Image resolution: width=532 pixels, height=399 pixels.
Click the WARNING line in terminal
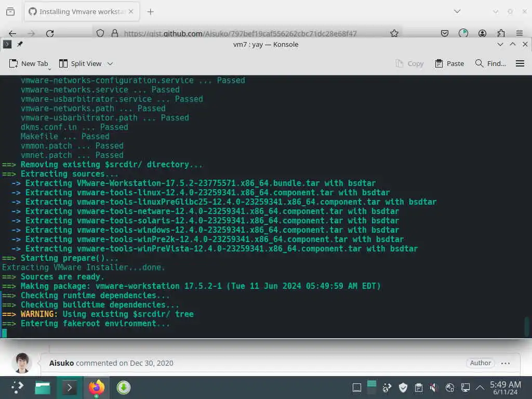(x=98, y=314)
